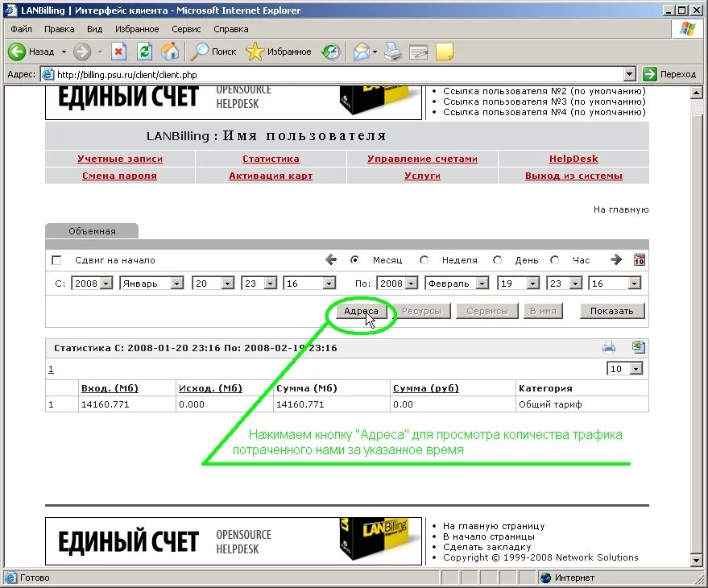Click the Home page icon
Screen dimensions: 708x588
click(x=170, y=52)
